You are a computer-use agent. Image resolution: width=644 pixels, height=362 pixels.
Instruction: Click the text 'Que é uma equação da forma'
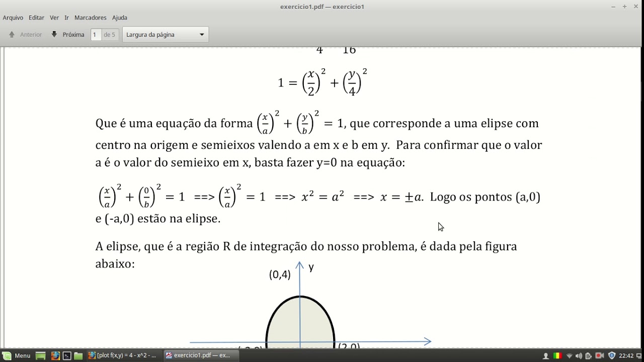(x=174, y=124)
